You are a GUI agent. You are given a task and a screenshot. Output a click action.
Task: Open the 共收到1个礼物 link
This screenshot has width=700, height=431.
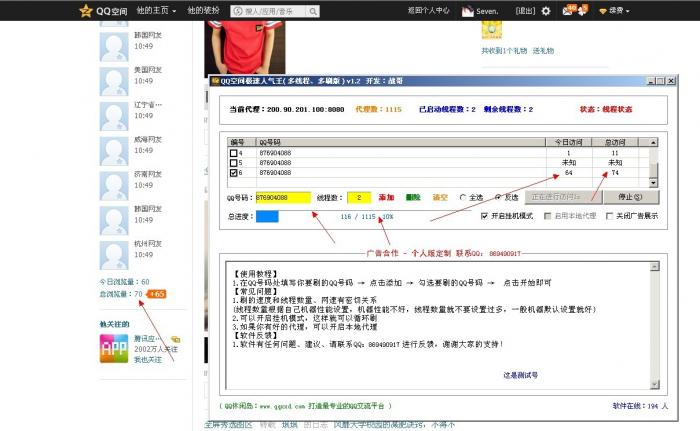[504, 51]
